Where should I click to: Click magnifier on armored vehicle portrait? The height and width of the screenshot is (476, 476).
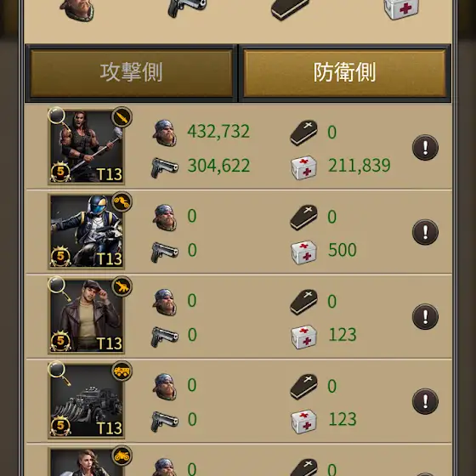[x=58, y=372]
